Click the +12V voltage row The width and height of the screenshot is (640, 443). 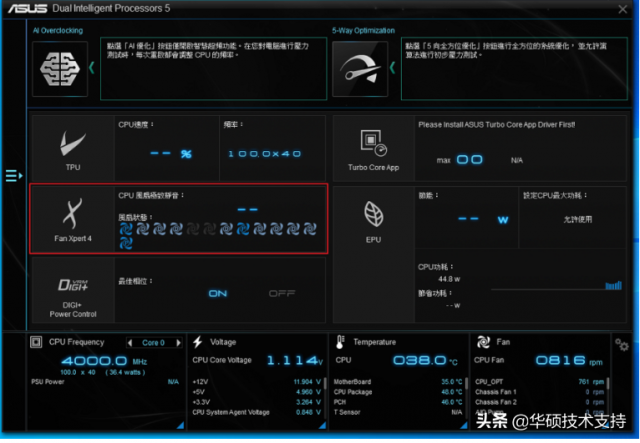click(x=256, y=382)
